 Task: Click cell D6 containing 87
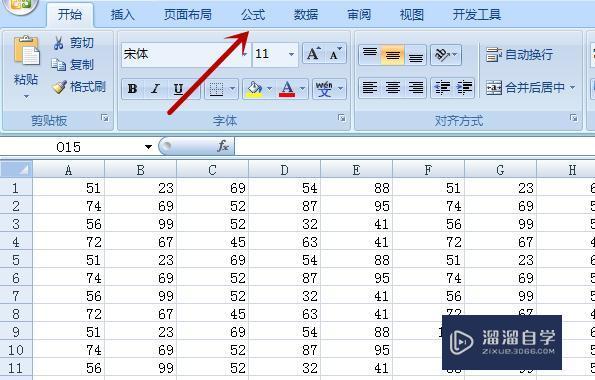(x=285, y=278)
